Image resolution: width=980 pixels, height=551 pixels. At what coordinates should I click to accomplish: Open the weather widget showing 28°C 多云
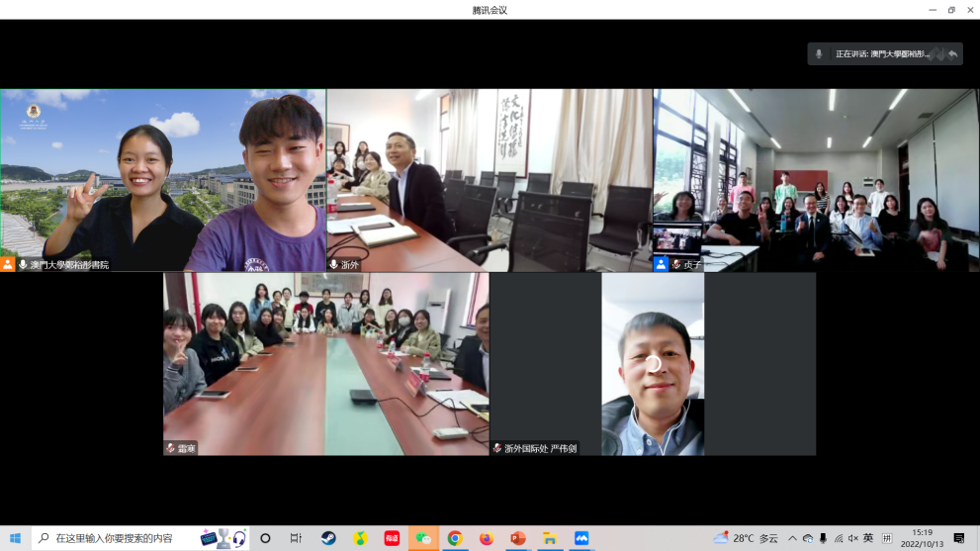click(x=746, y=538)
